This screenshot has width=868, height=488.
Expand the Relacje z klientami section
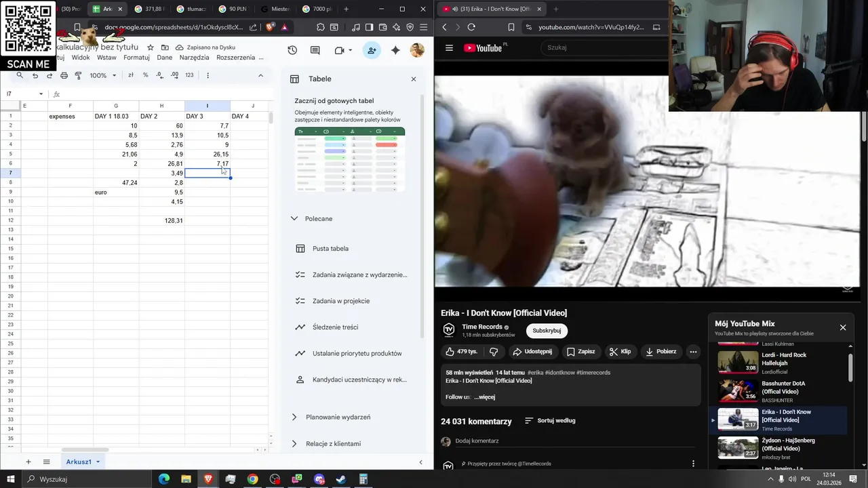point(294,444)
